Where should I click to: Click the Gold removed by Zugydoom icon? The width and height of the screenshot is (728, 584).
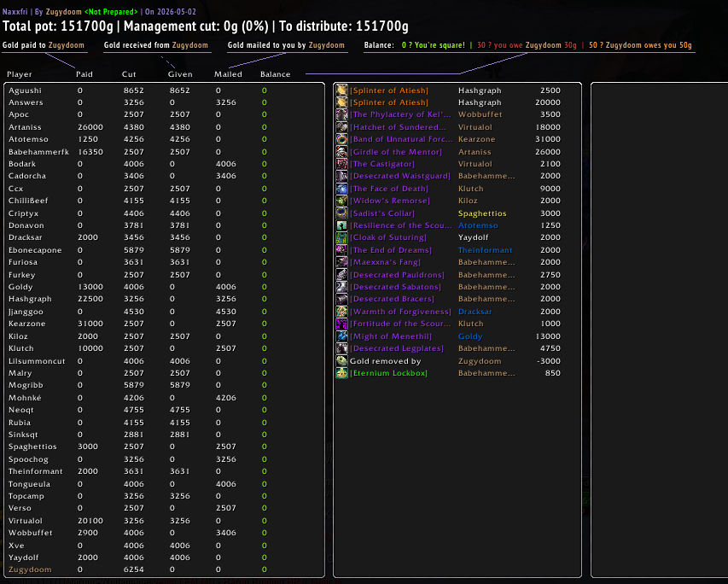click(x=341, y=361)
